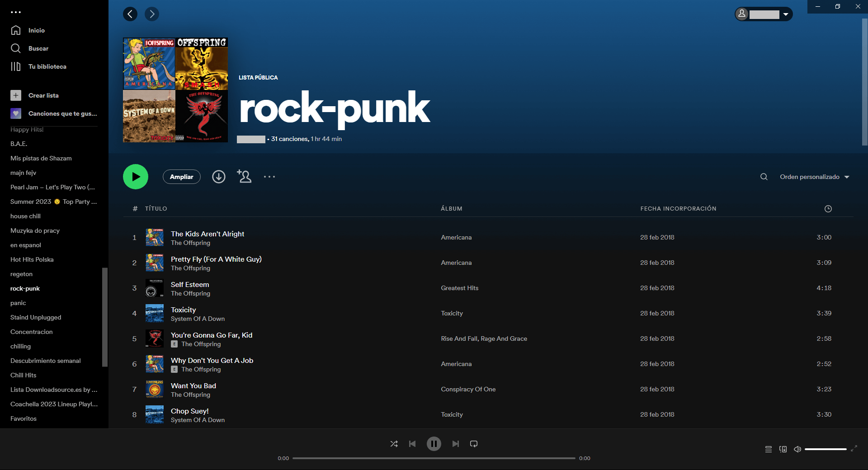Click the Crear lista plus icon
This screenshot has width=868, height=470.
(x=16, y=95)
